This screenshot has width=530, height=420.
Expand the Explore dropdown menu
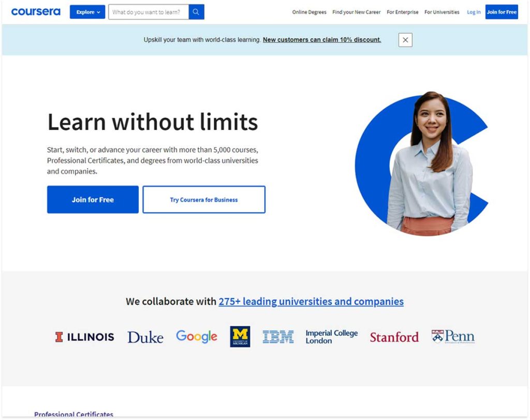pyautogui.click(x=87, y=12)
